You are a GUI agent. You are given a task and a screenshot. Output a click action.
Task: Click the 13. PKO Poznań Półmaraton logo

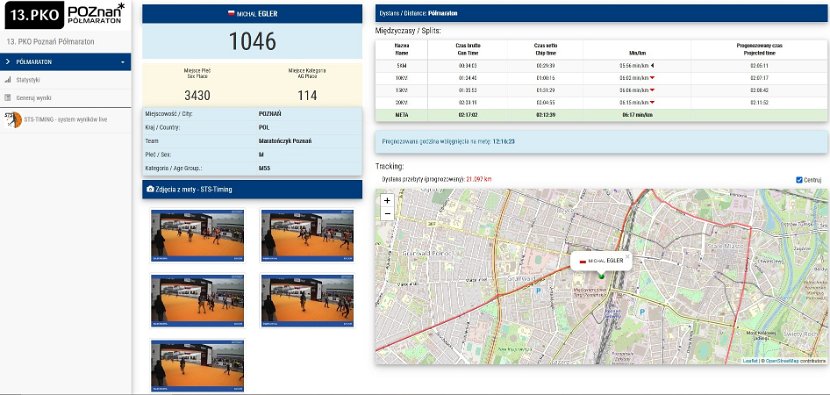click(x=65, y=15)
